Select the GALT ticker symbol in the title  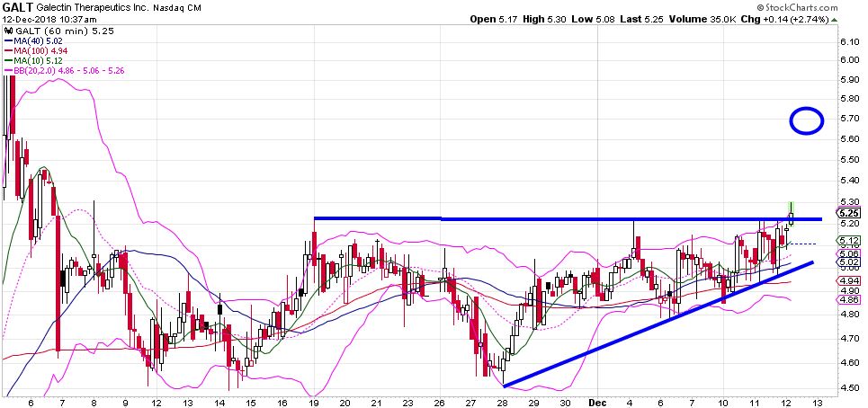(x=19, y=8)
